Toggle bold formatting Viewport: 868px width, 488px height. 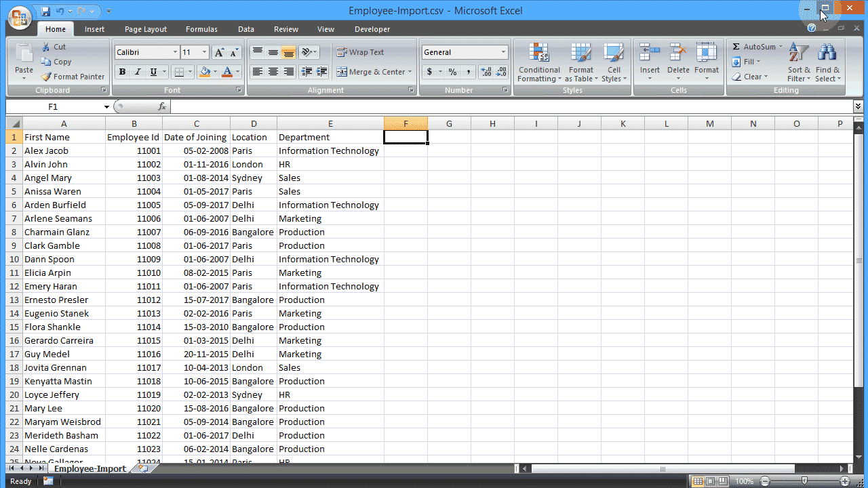point(122,71)
